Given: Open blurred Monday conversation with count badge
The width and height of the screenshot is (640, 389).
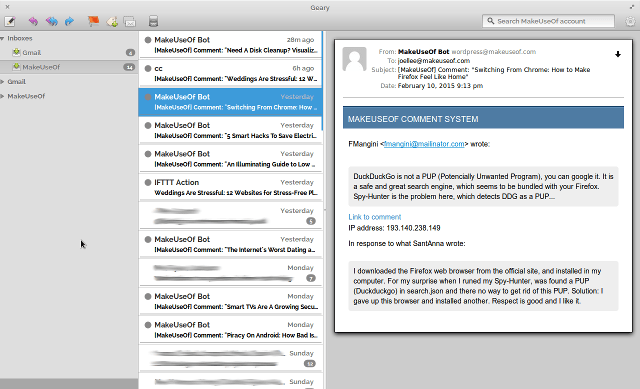Looking at the screenshot, I should (x=231, y=273).
